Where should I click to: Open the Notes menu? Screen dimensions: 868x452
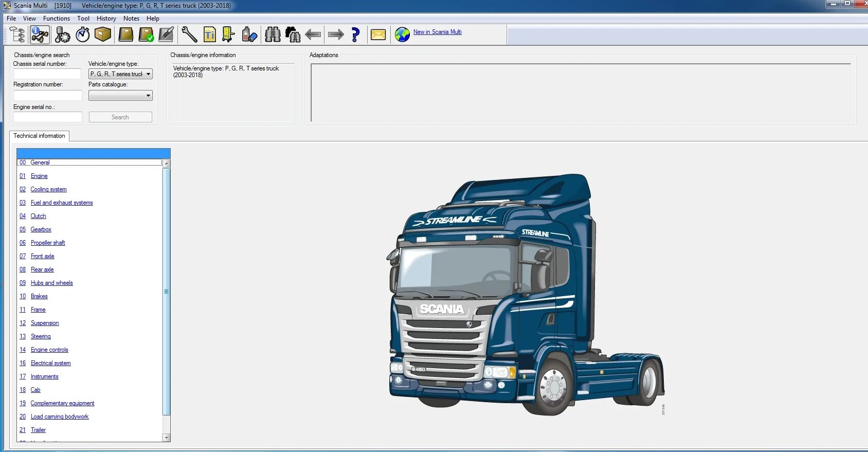coord(131,19)
